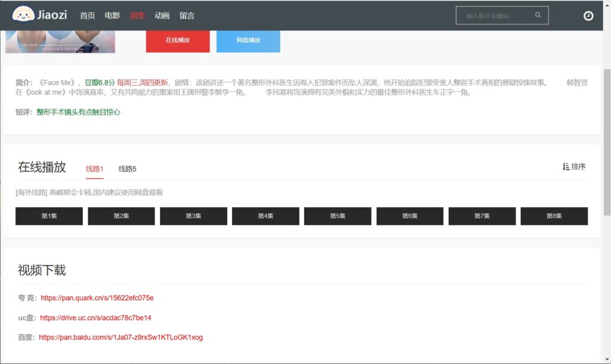Viewport: 611px width, 364px height.
Task: Open the watch history clock icon
Action: click(588, 16)
